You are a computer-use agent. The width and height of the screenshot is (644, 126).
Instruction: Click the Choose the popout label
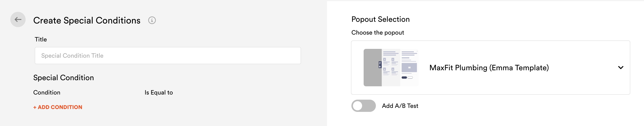pyautogui.click(x=378, y=32)
